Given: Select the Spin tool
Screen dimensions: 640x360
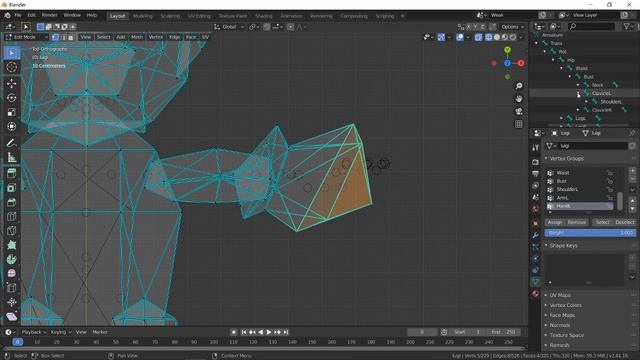Looking at the screenshot, I should (x=11, y=259).
